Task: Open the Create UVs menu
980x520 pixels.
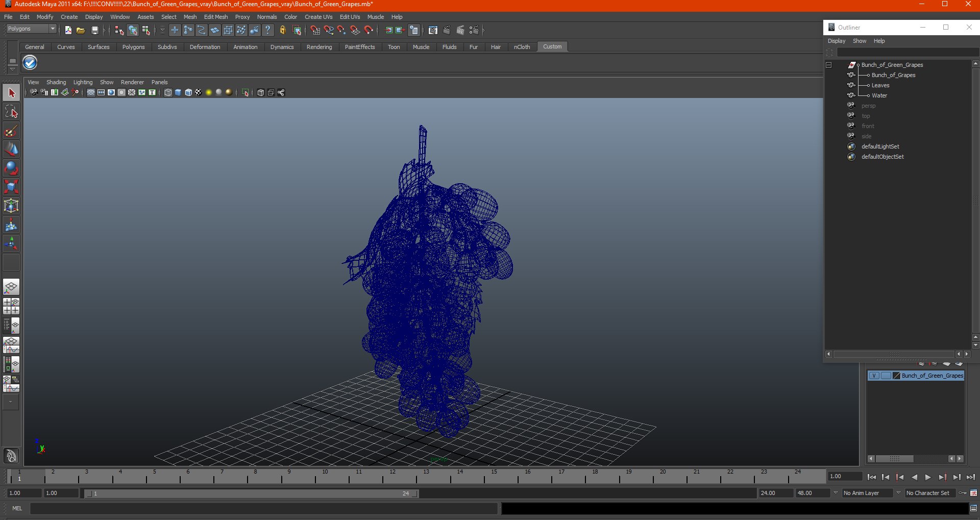Action: [x=318, y=17]
